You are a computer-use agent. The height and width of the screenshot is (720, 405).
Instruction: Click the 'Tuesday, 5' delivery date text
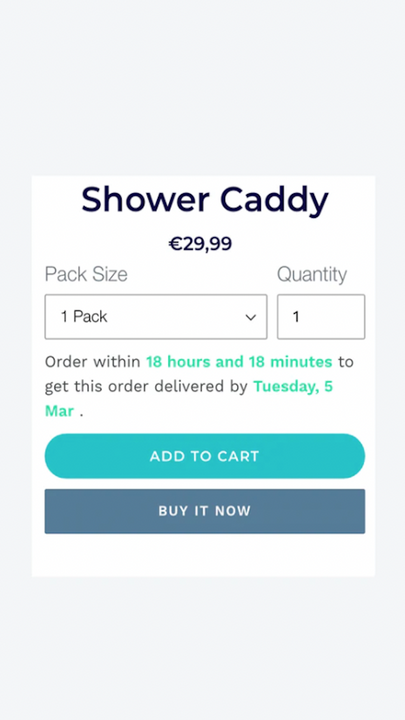coord(293,387)
